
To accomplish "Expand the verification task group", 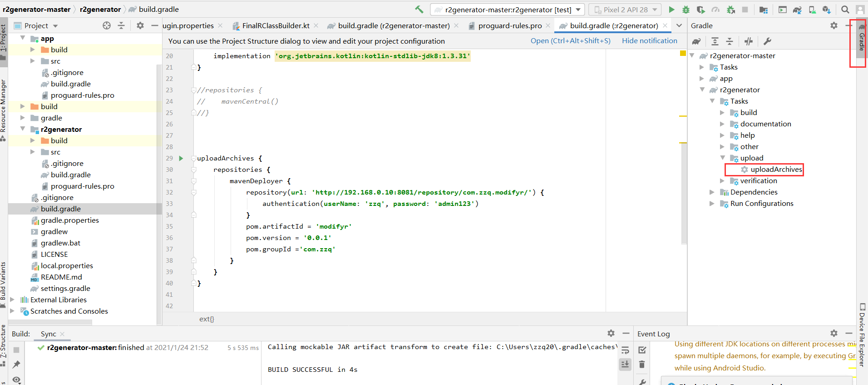I will (x=723, y=180).
